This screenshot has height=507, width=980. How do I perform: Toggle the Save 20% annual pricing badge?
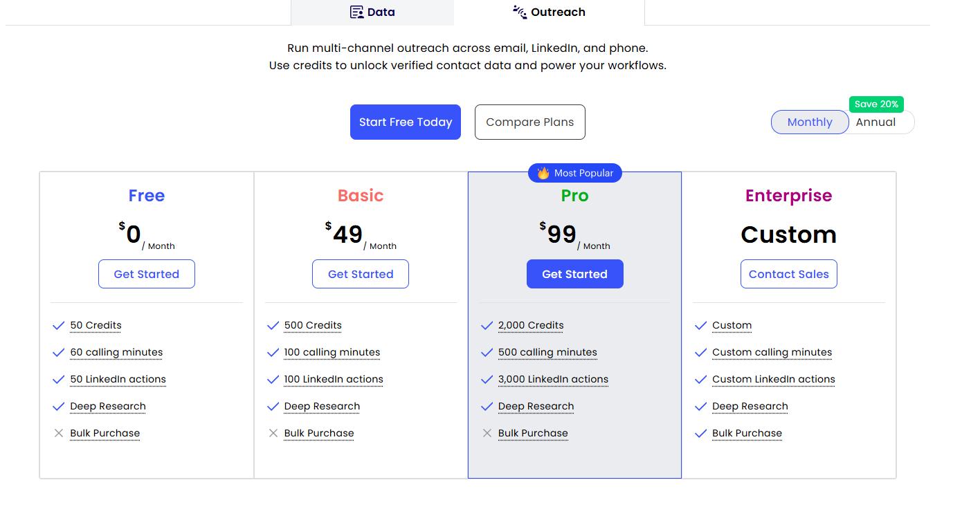(x=876, y=104)
